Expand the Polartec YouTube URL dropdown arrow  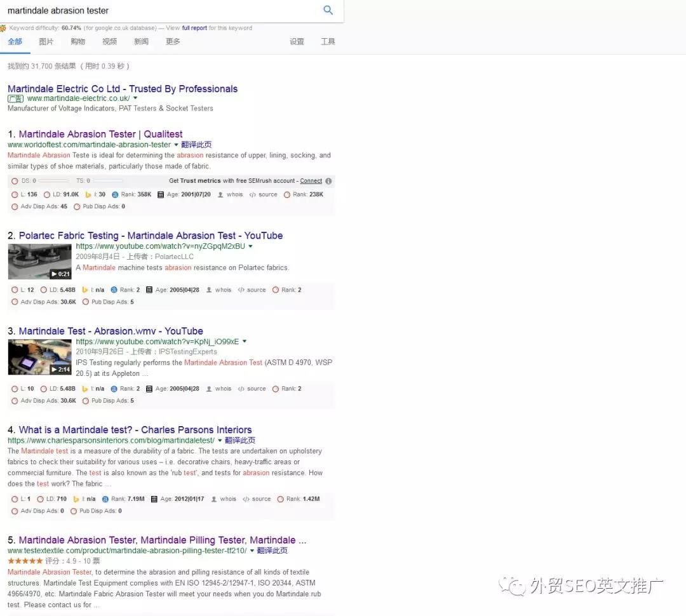251,246
